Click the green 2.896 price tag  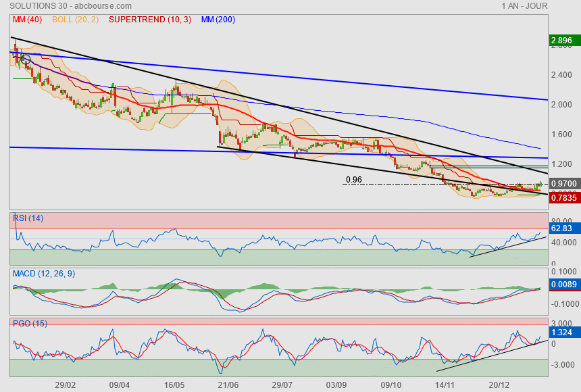coord(563,41)
